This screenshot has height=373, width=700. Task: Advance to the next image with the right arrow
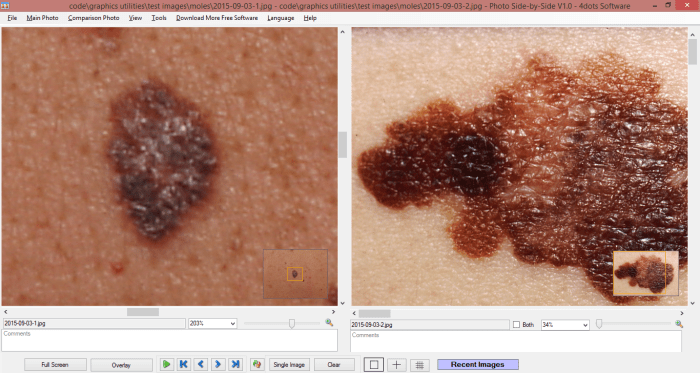218,365
